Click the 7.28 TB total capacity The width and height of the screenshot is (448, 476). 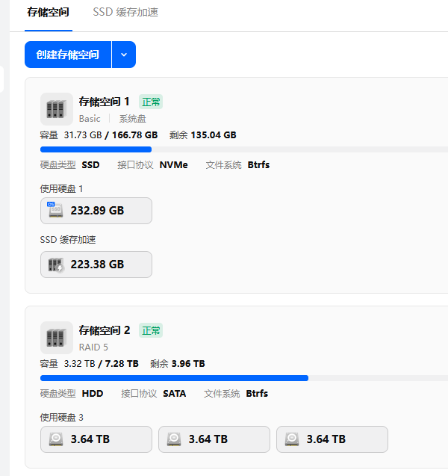(122, 364)
